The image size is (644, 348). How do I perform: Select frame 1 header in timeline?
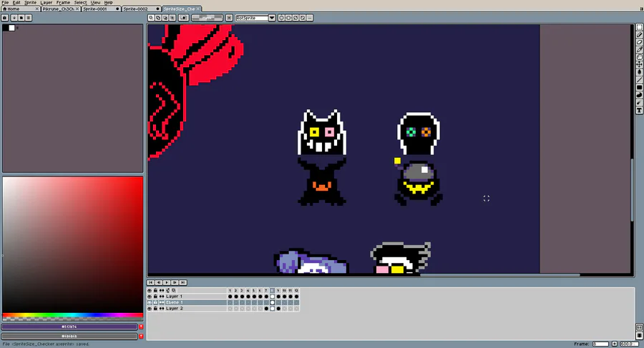(230, 290)
